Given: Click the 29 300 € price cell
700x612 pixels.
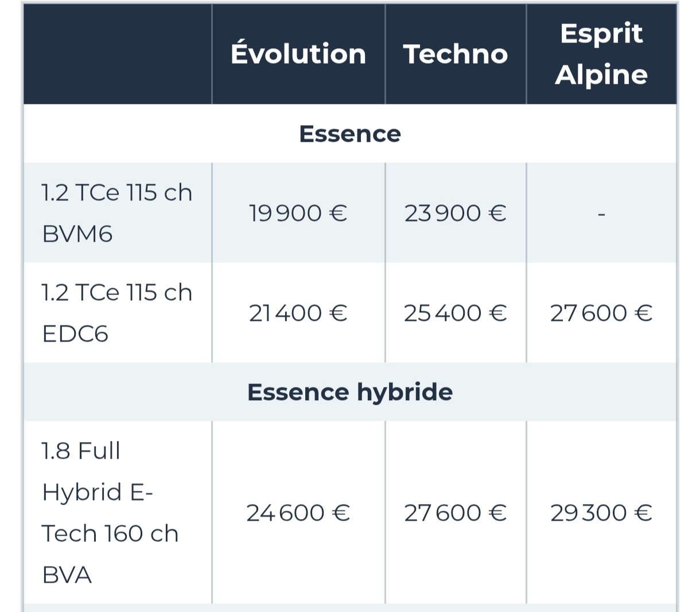Looking at the screenshot, I should (601, 513).
